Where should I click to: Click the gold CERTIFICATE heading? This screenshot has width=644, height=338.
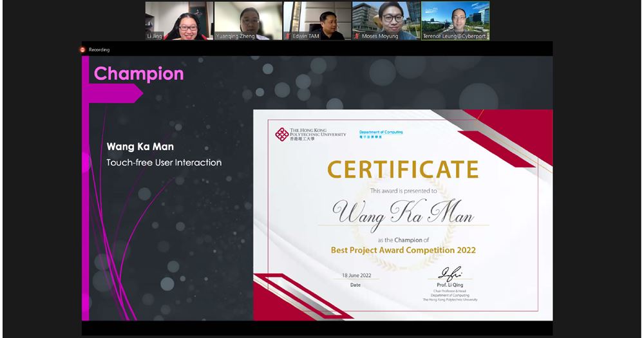402,169
